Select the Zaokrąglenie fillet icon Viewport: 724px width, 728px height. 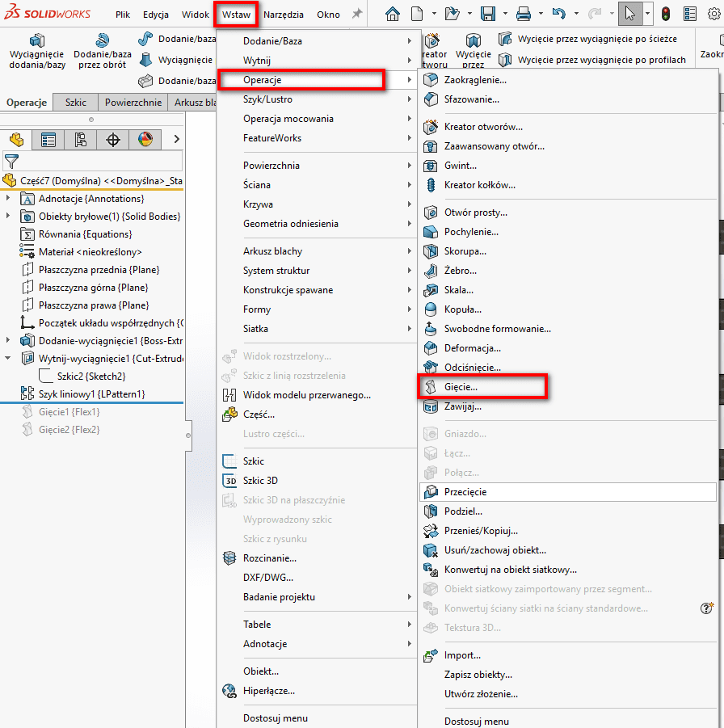(x=431, y=80)
